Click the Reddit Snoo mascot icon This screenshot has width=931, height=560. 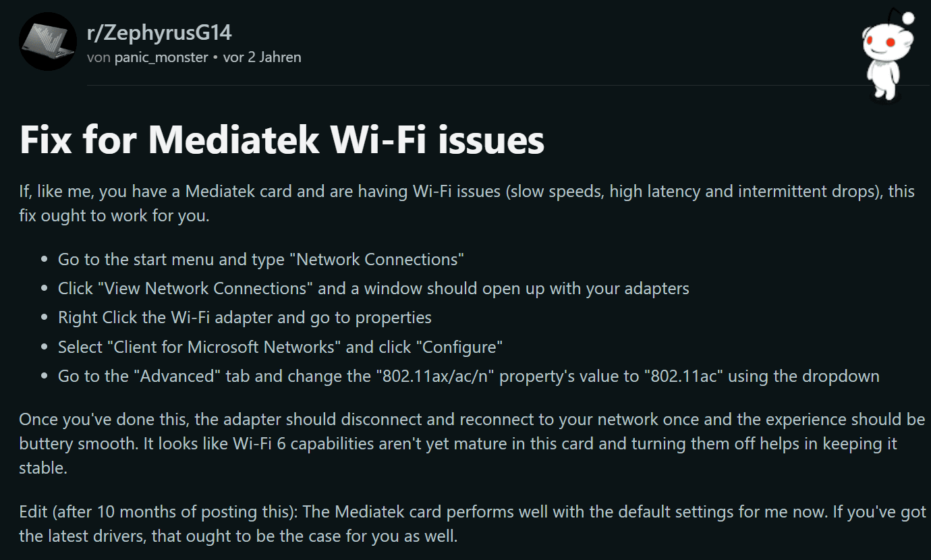pos(886,55)
